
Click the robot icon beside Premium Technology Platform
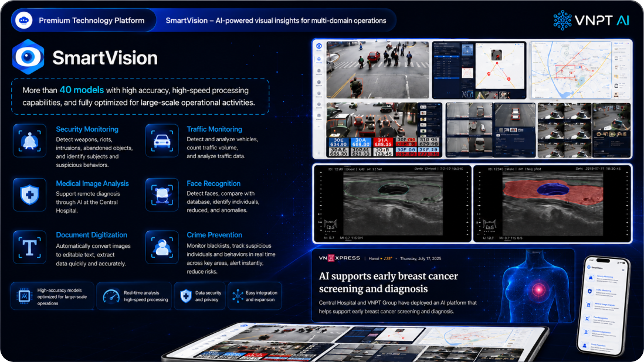pyautogui.click(x=24, y=20)
